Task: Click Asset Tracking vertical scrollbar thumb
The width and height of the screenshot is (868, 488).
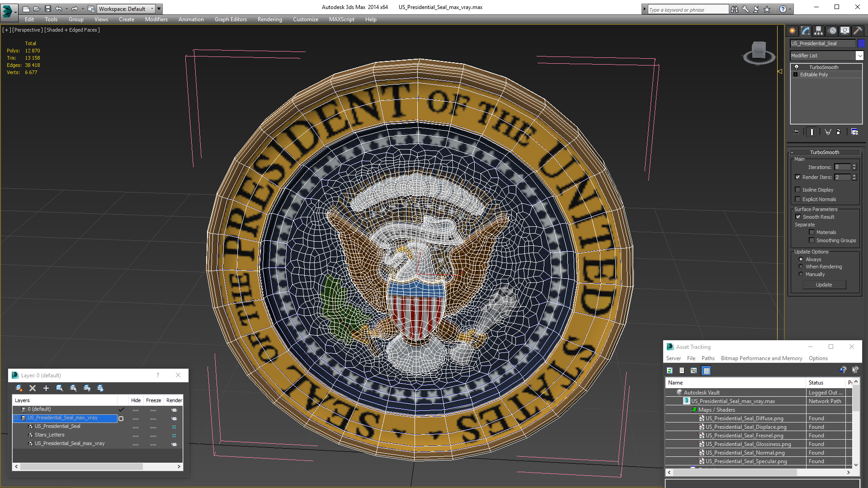Action: point(855,398)
